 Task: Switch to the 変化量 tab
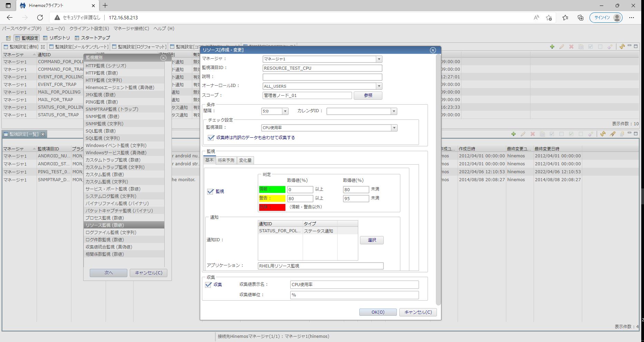245,160
